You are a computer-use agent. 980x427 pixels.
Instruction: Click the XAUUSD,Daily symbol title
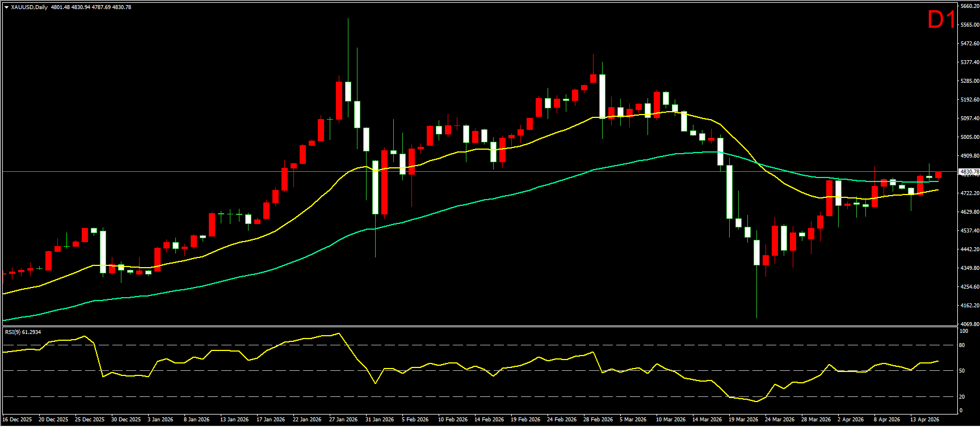pos(30,7)
